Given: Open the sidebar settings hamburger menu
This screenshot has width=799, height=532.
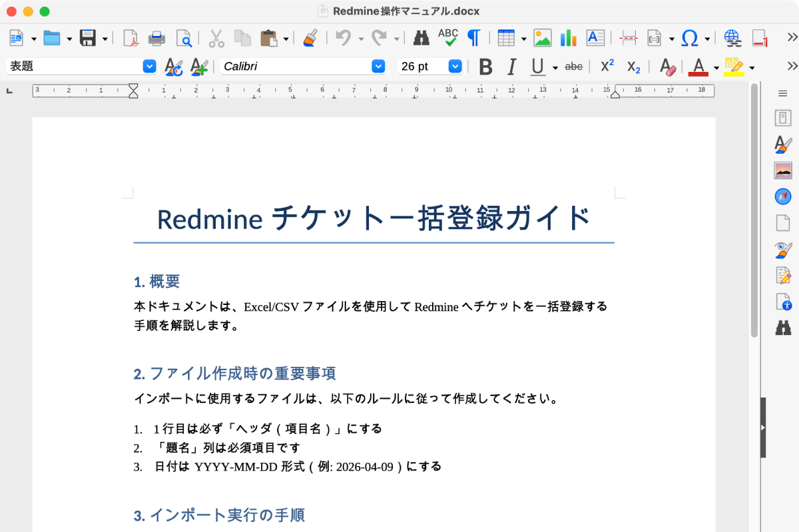Looking at the screenshot, I should 783,94.
